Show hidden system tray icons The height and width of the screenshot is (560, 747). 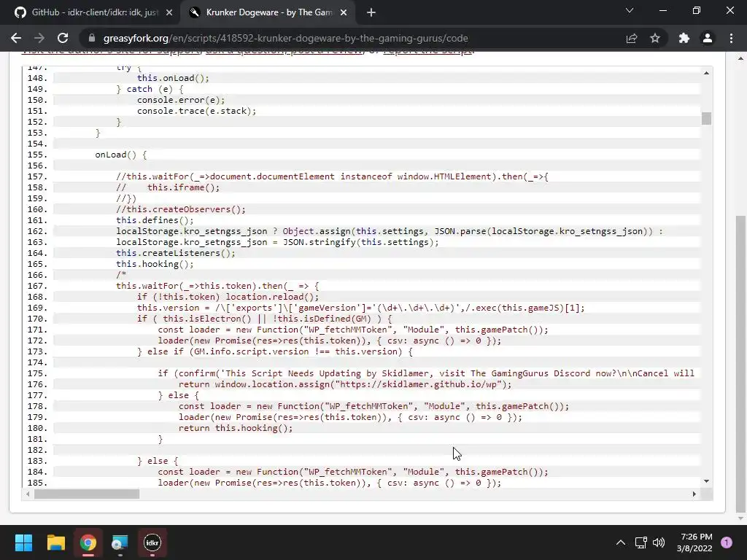[x=621, y=542]
